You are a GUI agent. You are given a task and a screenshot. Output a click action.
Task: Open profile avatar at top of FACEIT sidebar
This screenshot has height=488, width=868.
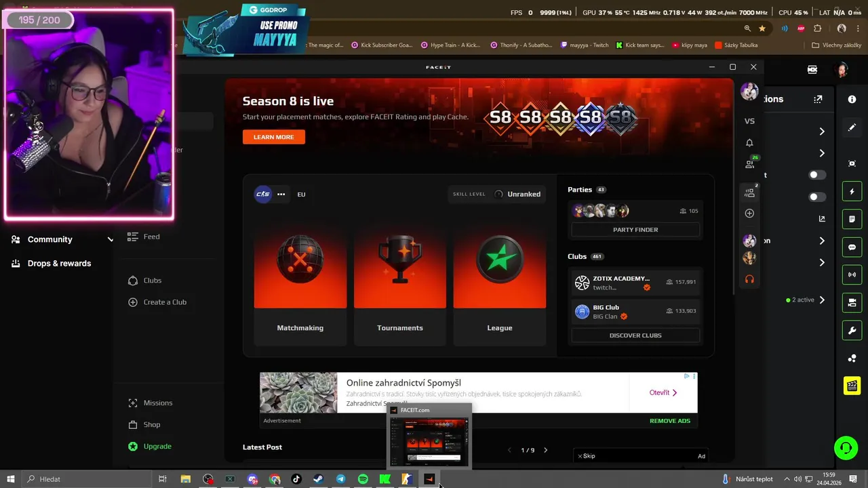pos(749,92)
